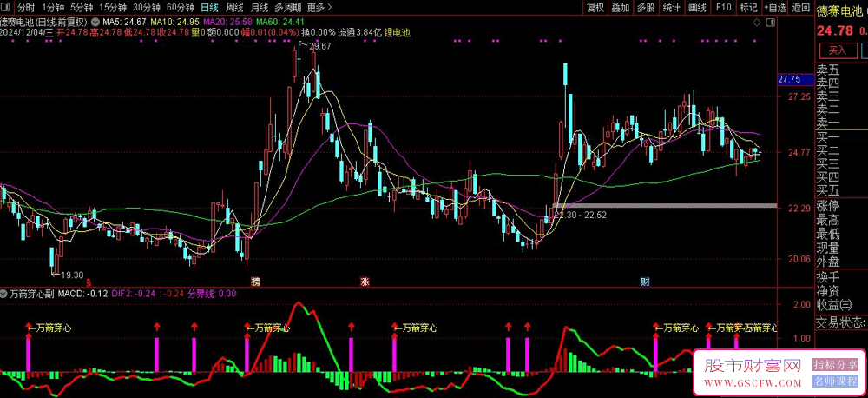Click the 标记 mark button
This screenshot has width=868, height=398.
748,8
